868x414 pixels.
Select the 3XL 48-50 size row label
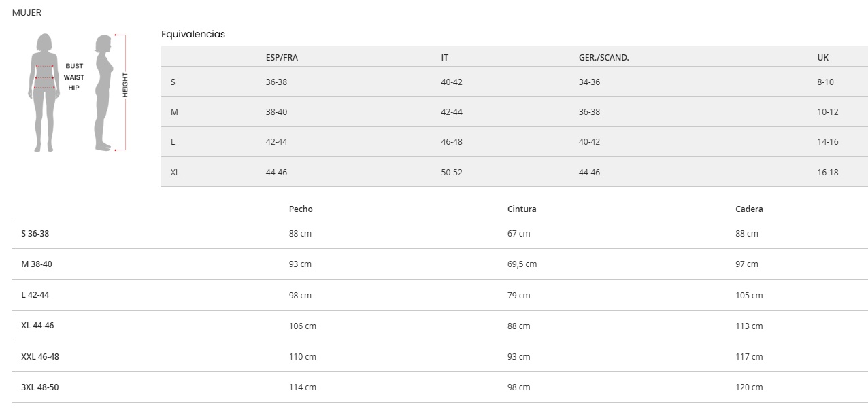pos(40,387)
